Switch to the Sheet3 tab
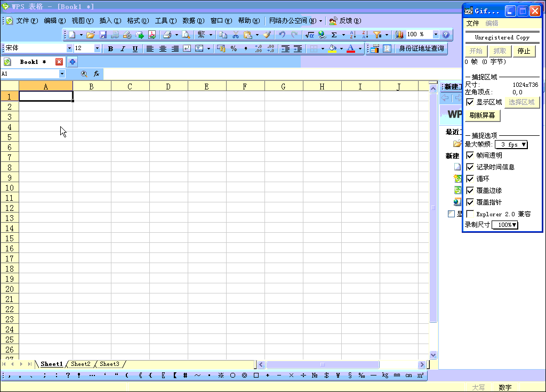Viewport: 546px width, 392px height. click(x=109, y=364)
